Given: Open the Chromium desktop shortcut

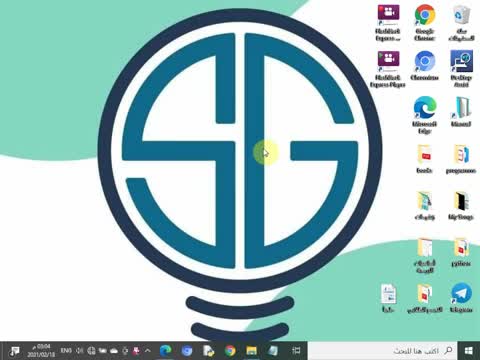Looking at the screenshot, I should (425, 66).
